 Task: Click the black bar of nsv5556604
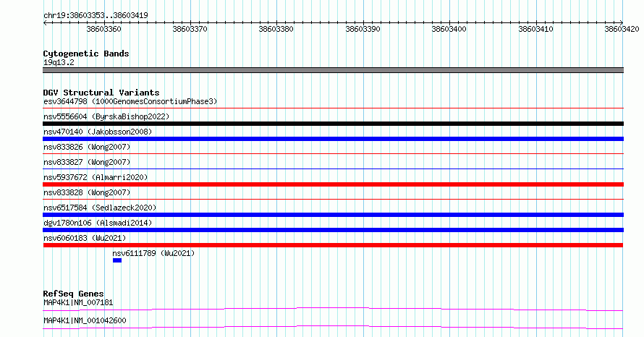coord(333,124)
